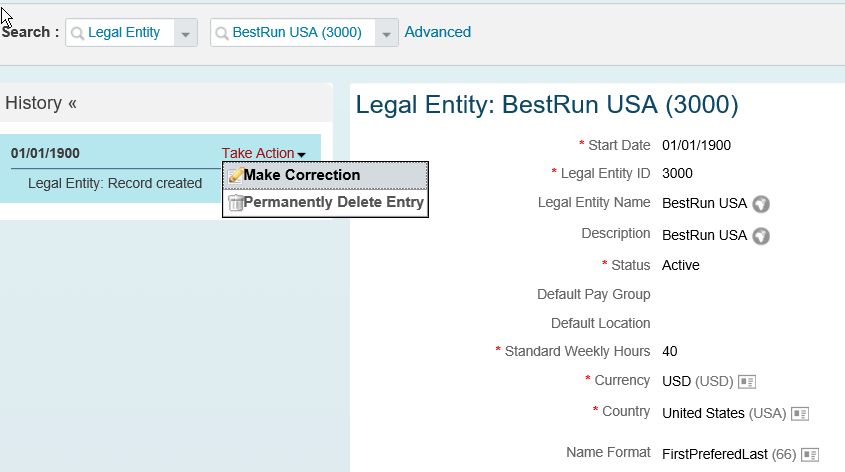Open the Advanced search link
Viewport: 845px width, 472px height.
(x=438, y=32)
